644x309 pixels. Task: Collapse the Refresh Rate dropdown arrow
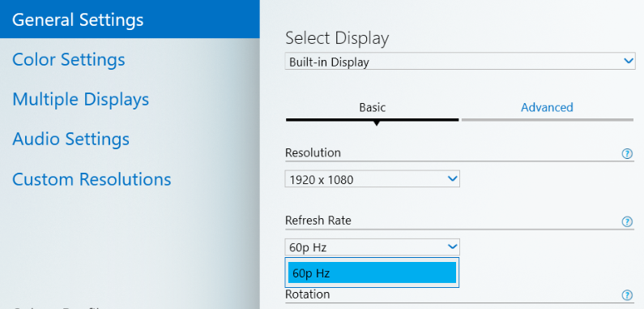[452, 247]
